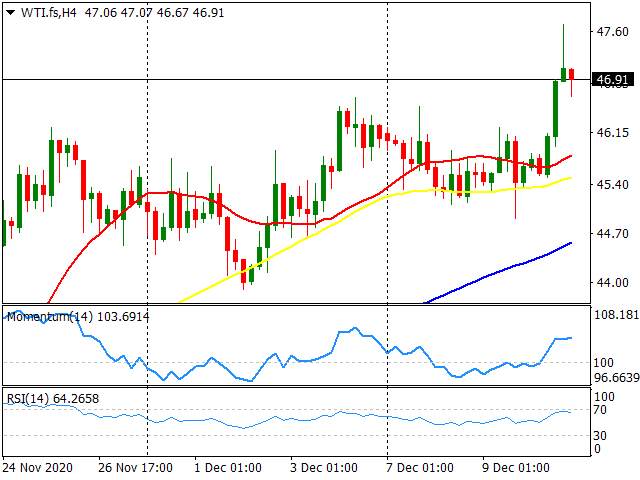Select the 108.181 momentum scale value

(x=616, y=315)
